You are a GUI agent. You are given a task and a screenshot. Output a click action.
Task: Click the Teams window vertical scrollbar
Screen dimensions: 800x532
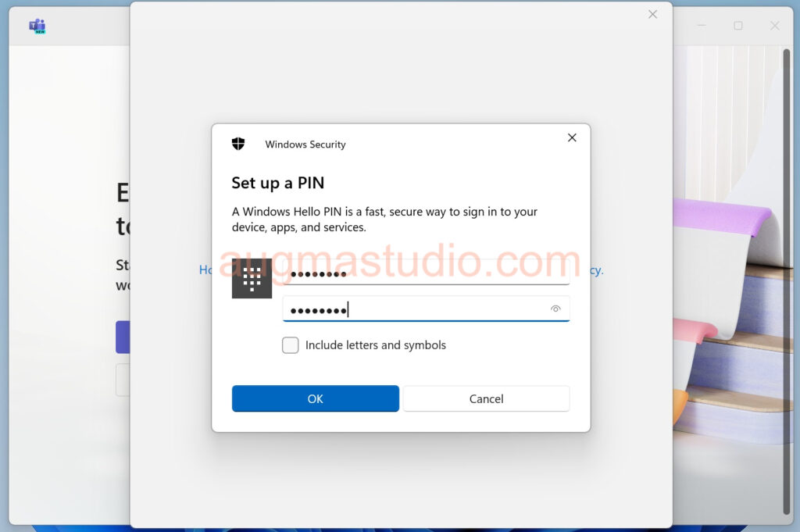(786, 282)
